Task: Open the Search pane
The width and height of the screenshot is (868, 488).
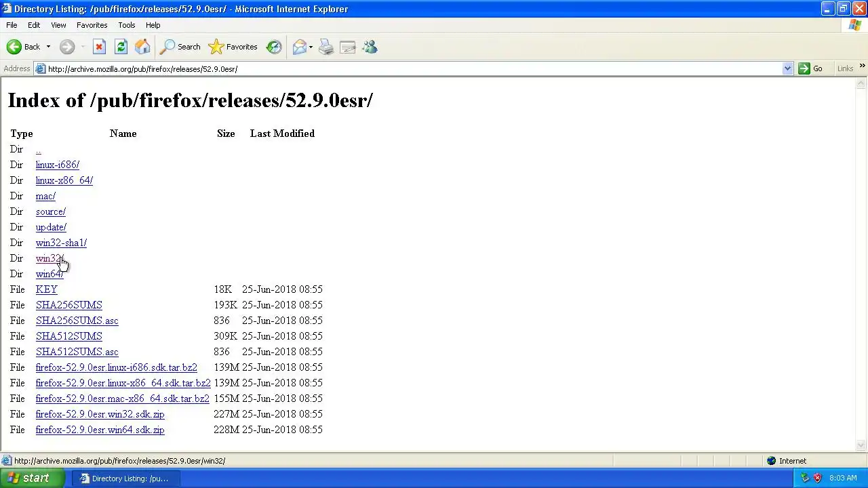Action: [180, 47]
